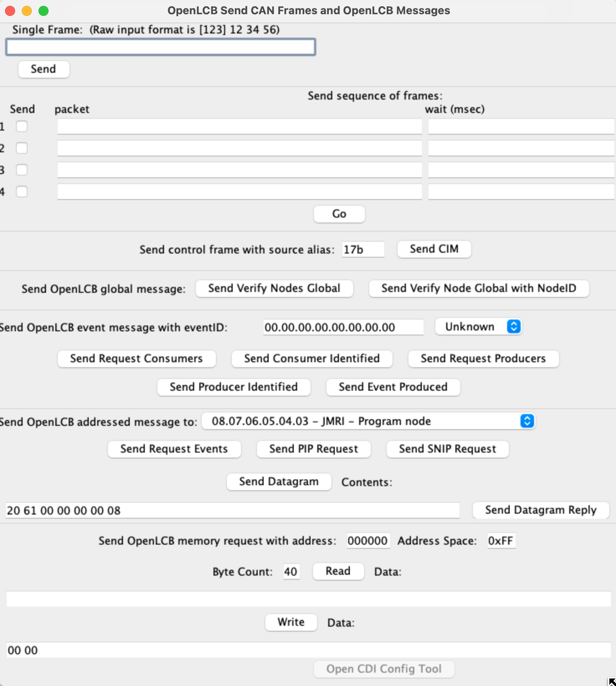Open the Unknown event state dropdown
The image size is (616, 686).
(x=478, y=327)
